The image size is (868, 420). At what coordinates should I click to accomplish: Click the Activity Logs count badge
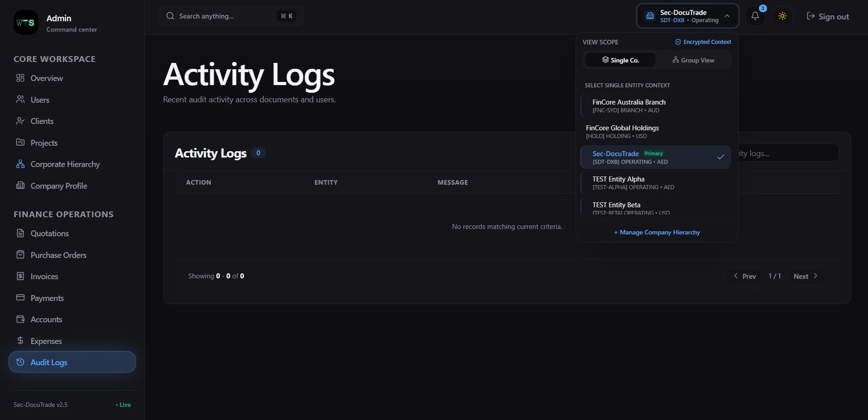point(258,153)
